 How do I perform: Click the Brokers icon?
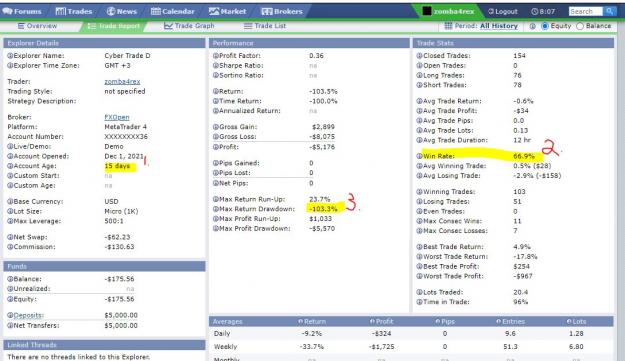[x=267, y=11]
